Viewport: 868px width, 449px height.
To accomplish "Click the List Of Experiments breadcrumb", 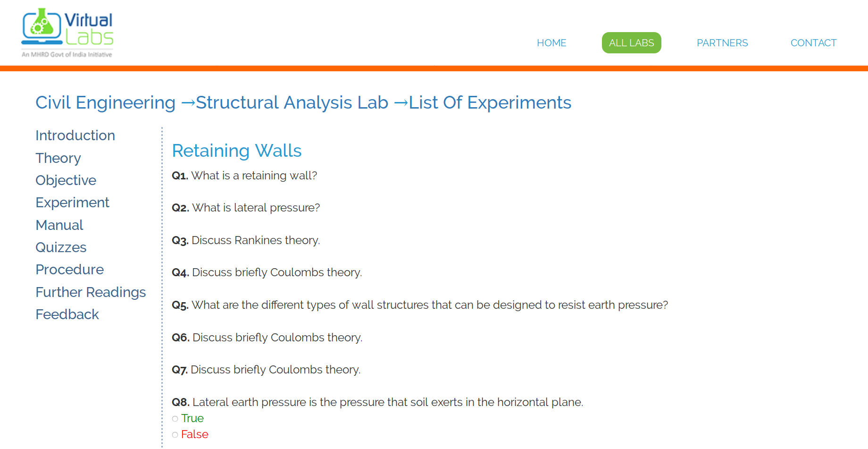I will click(489, 102).
